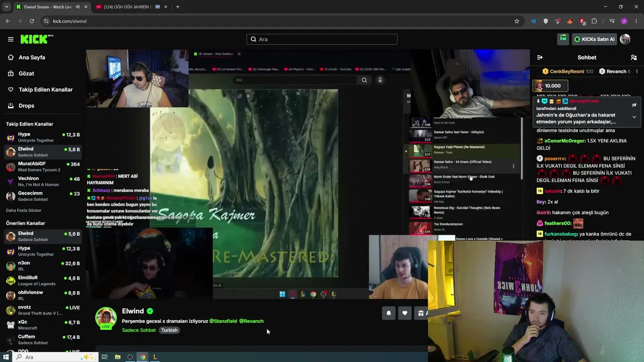Open the media control toolbar icon
This screenshot has height=362, width=644.
point(612,21)
